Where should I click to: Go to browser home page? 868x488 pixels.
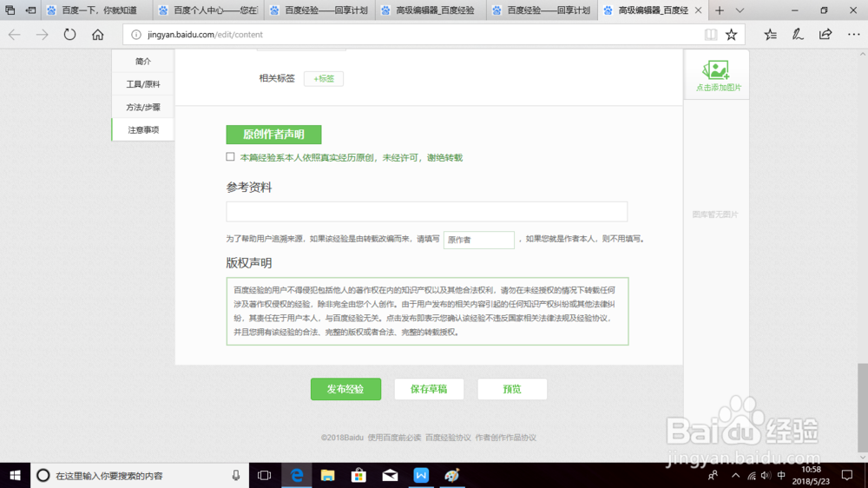point(97,35)
